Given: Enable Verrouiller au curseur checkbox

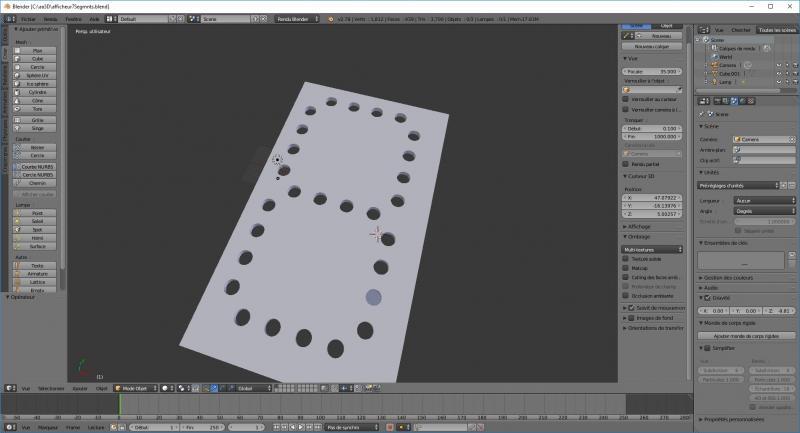Looking at the screenshot, I should (626, 99).
